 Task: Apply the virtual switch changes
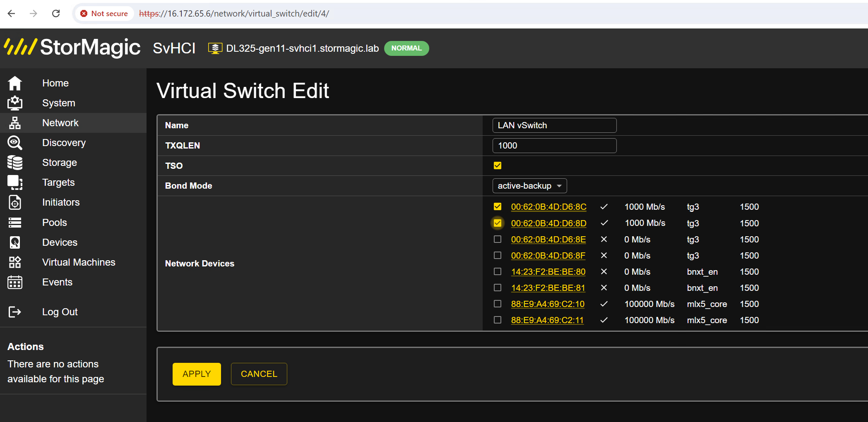click(x=197, y=374)
